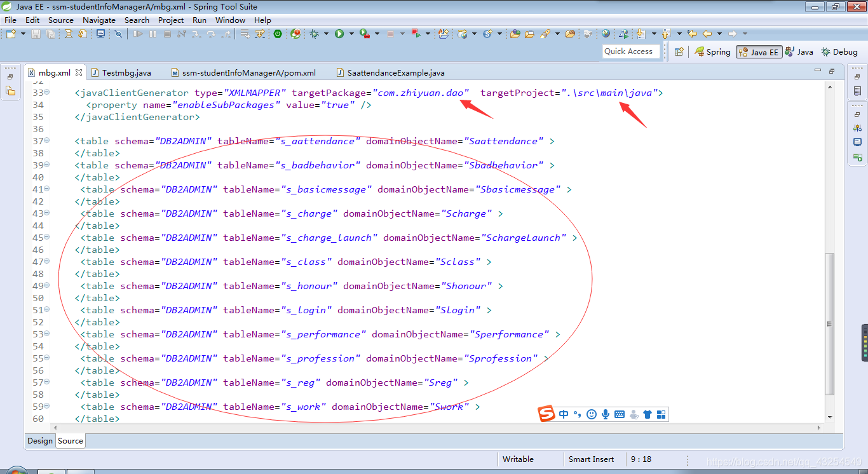Click the Debug bug icon
The height and width of the screenshot is (474, 868).
[314, 34]
